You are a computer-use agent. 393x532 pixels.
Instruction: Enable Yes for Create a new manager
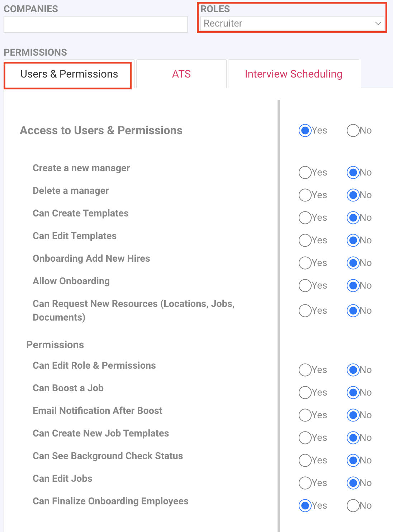[x=305, y=173]
